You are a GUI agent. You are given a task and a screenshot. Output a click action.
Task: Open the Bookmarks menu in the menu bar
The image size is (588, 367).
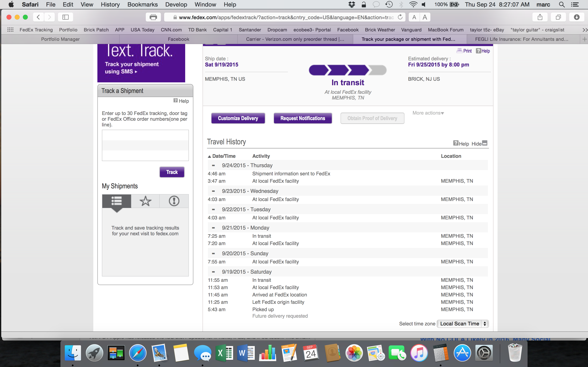pyautogui.click(x=142, y=4)
